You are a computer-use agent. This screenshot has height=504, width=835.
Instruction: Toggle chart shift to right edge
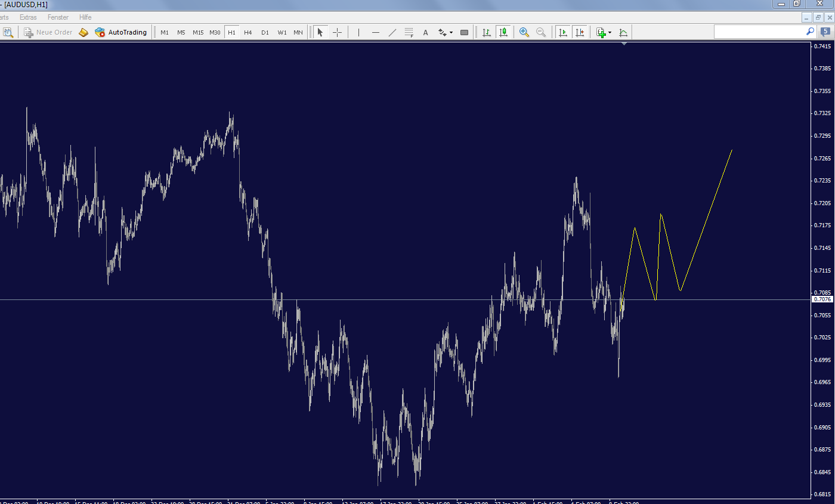click(579, 32)
